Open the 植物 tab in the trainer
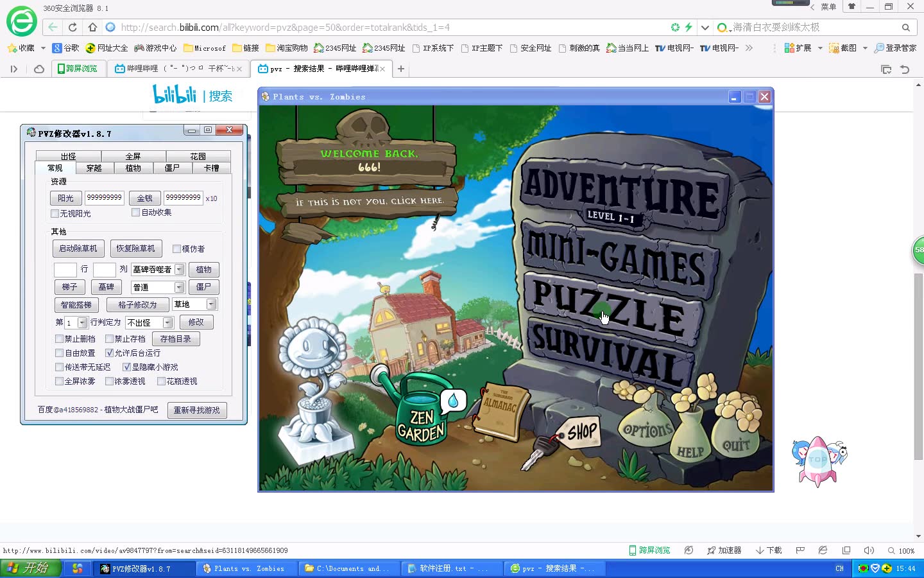This screenshot has width=924, height=578. coord(133,168)
